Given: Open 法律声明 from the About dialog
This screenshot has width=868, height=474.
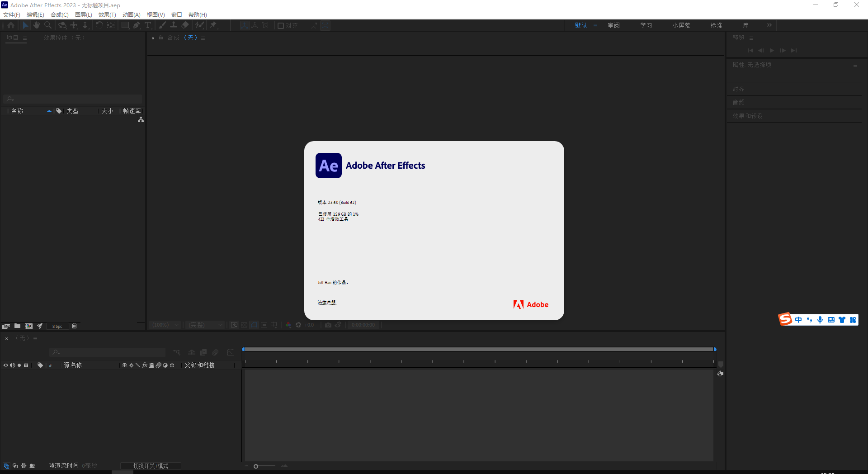Looking at the screenshot, I should click(326, 302).
